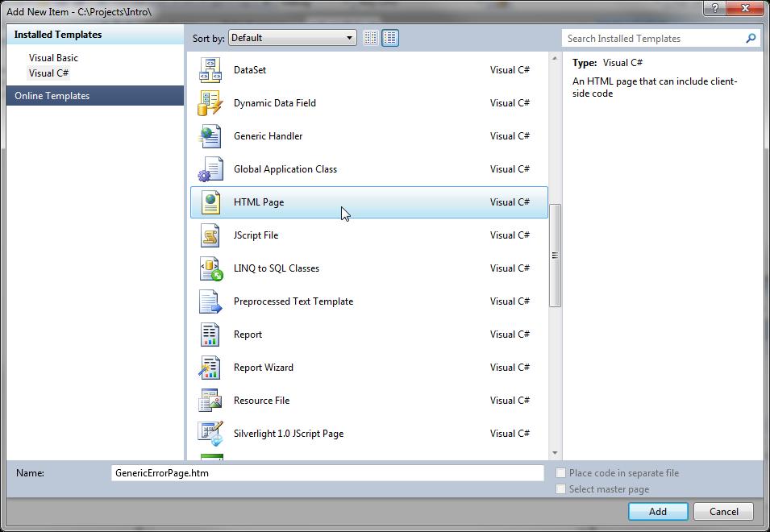Click the JScript File scroll icon
This screenshot has width=770, height=532.
click(210, 235)
